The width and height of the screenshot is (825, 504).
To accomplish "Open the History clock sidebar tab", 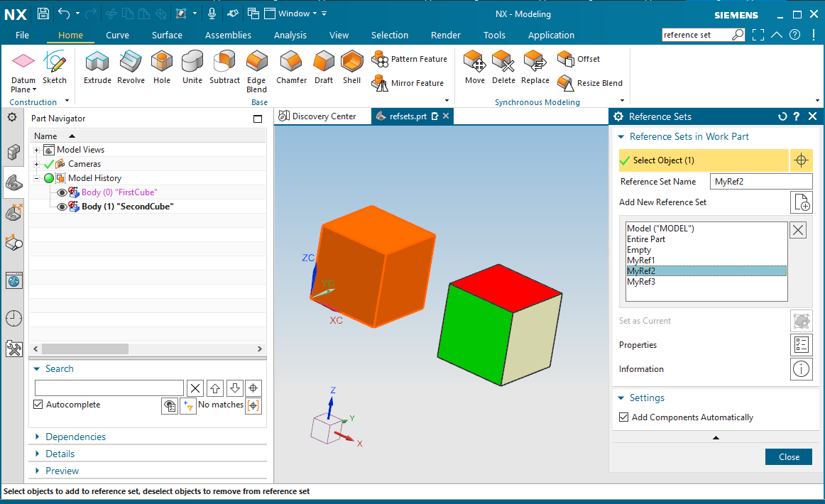I will [13, 318].
